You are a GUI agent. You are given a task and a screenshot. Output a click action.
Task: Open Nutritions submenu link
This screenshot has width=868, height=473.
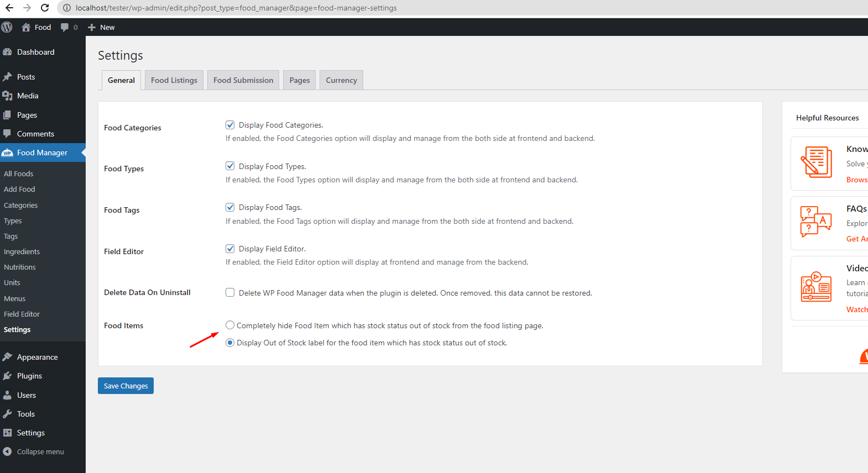point(19,267)
